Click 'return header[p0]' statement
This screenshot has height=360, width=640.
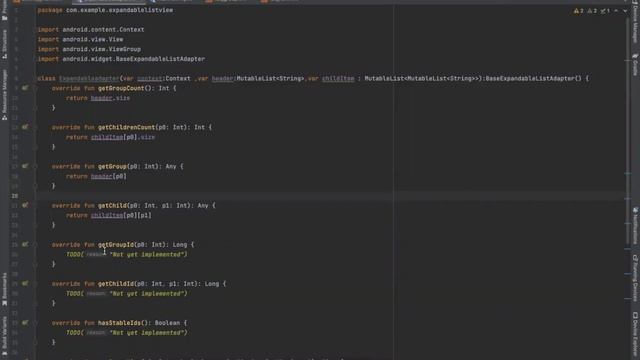(x=96, y=176)
